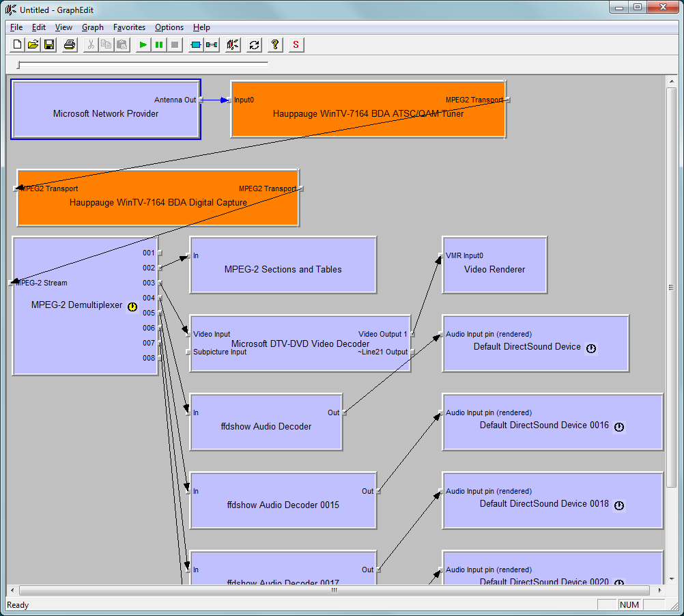Click the Antenna Out pin
Viewport: 684px width, 616px height.
tap(201, 100)
